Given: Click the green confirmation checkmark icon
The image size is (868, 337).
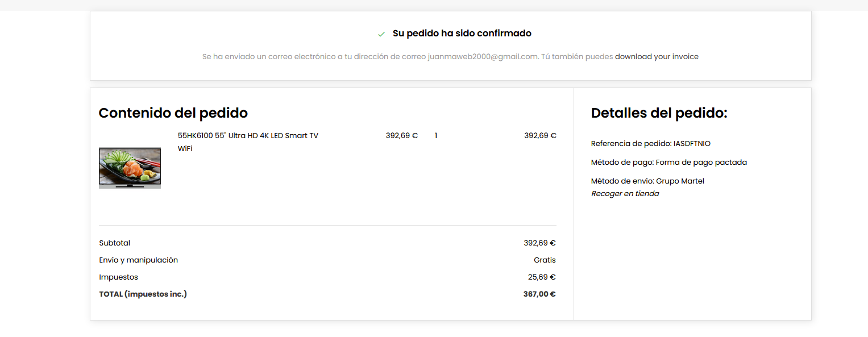Looking at the screenshot, I should click(x=381, y=34).
